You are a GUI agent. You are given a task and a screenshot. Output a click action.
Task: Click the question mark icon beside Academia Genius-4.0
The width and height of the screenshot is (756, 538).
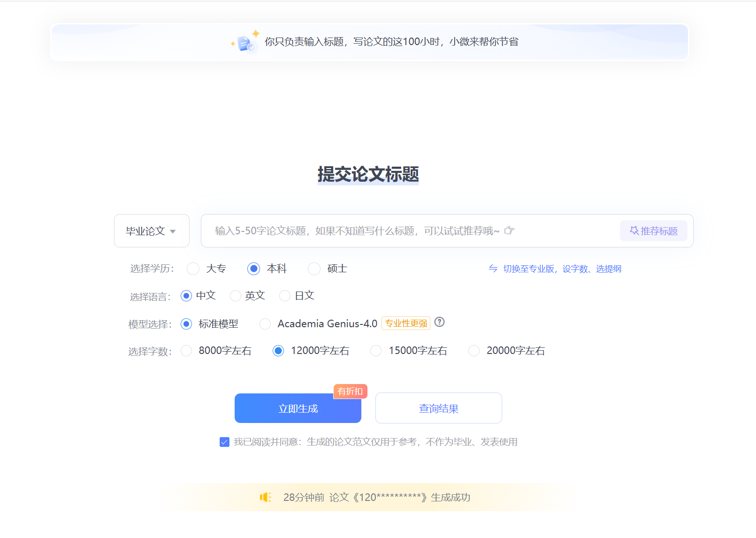coord(440,323)
